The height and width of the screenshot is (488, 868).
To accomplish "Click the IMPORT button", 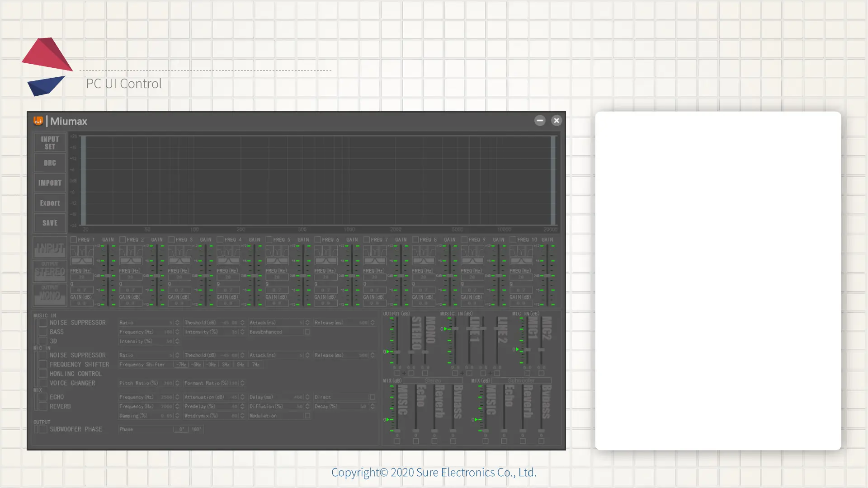I will click(50, 183).
